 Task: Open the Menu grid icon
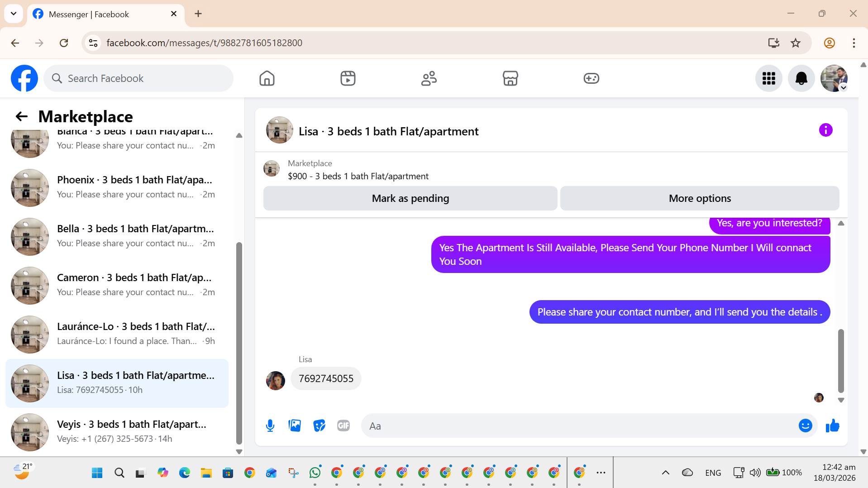(769, 78)
